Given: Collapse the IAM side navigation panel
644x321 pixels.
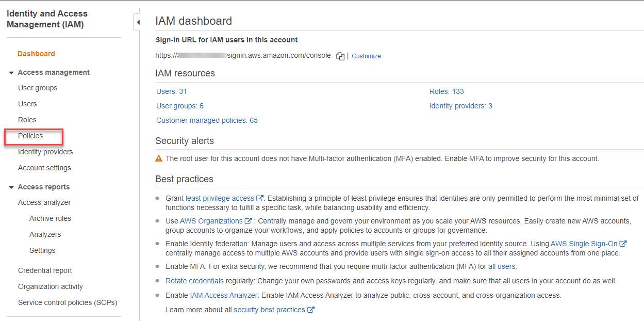Looking at the screenshot, I should tap(138, 22).
